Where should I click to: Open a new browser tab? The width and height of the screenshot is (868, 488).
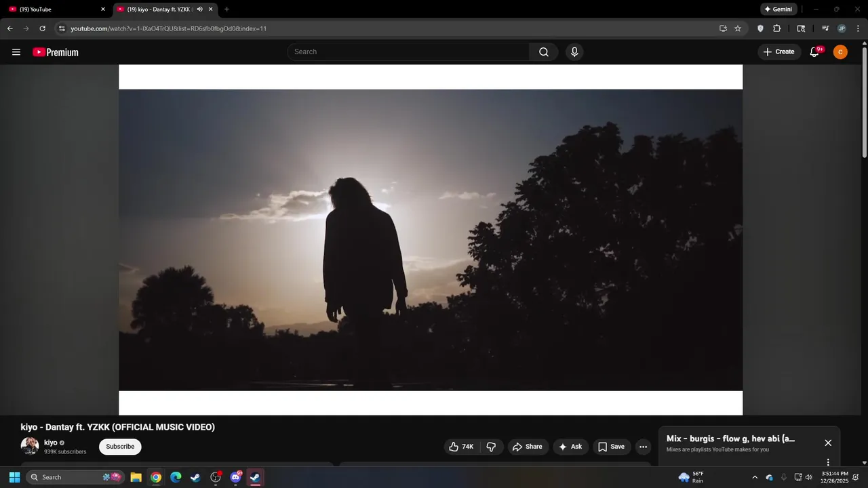click(x=226, y=9)
